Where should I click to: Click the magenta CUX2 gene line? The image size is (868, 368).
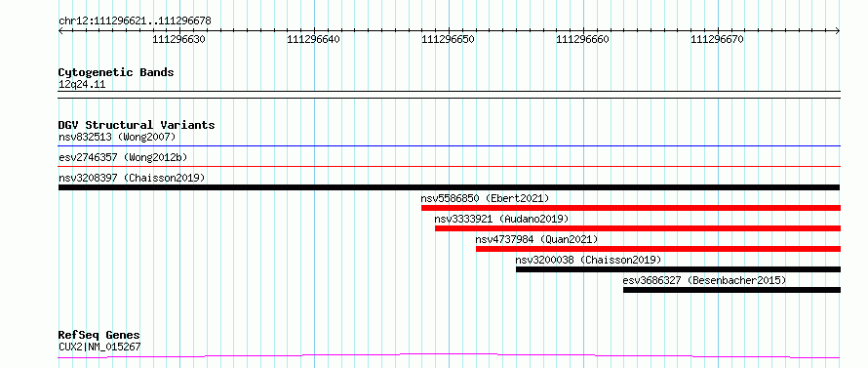[x=450, y=355]
